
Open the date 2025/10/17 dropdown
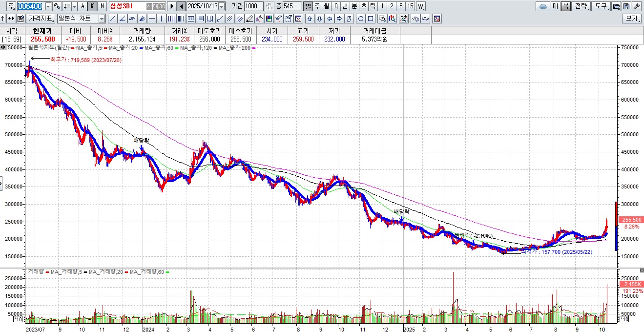tap(222, 6)
